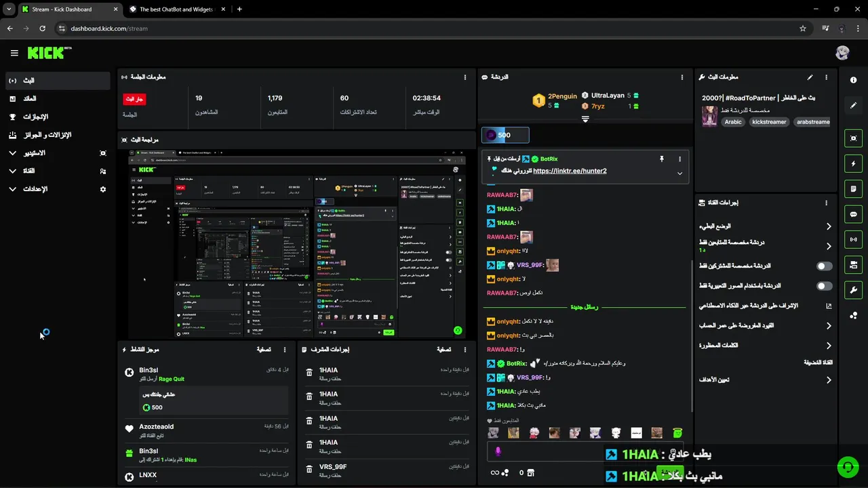The width and height of the screenshot is (868, 488).
Task: Open options menu of the pinned BotRix message
Action: [x=679, y=159]
